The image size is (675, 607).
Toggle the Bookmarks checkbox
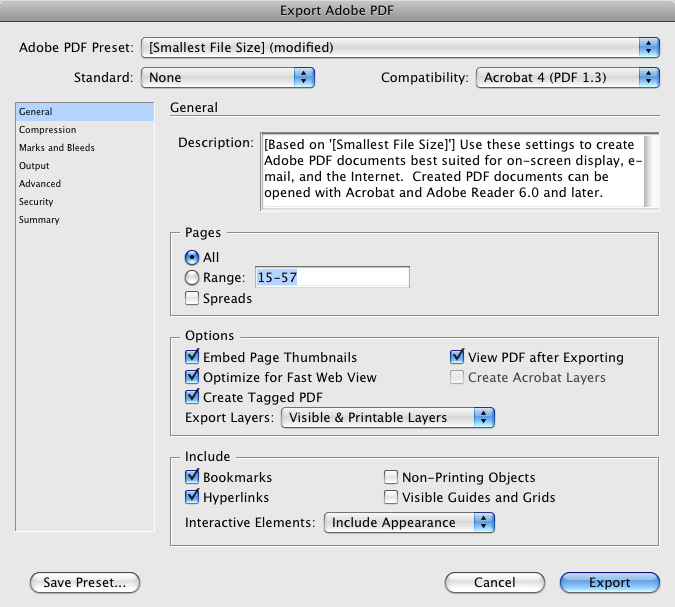point(192,477)
